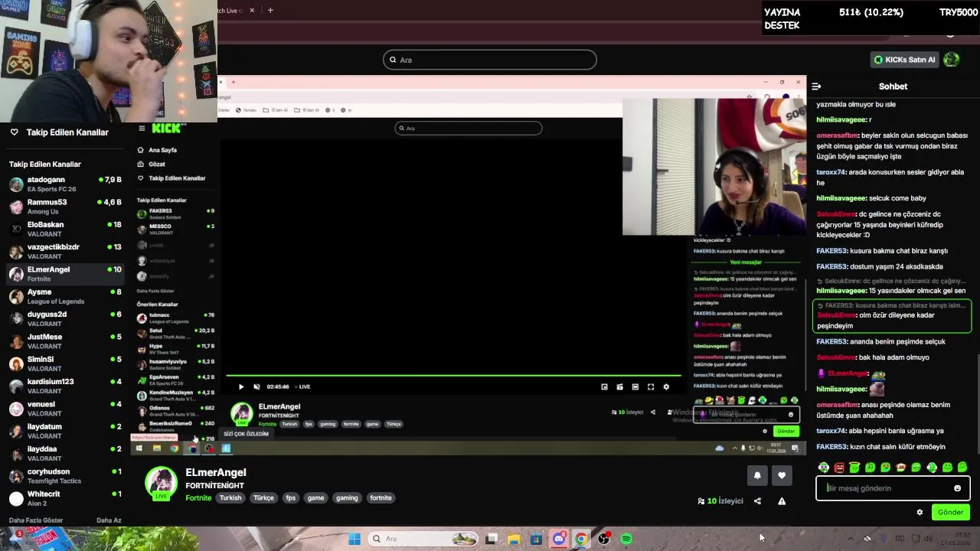The width and height of the screenshot is (980, 551).
Task: Collapse list with Daha Az
Action: tap(109, 520)
